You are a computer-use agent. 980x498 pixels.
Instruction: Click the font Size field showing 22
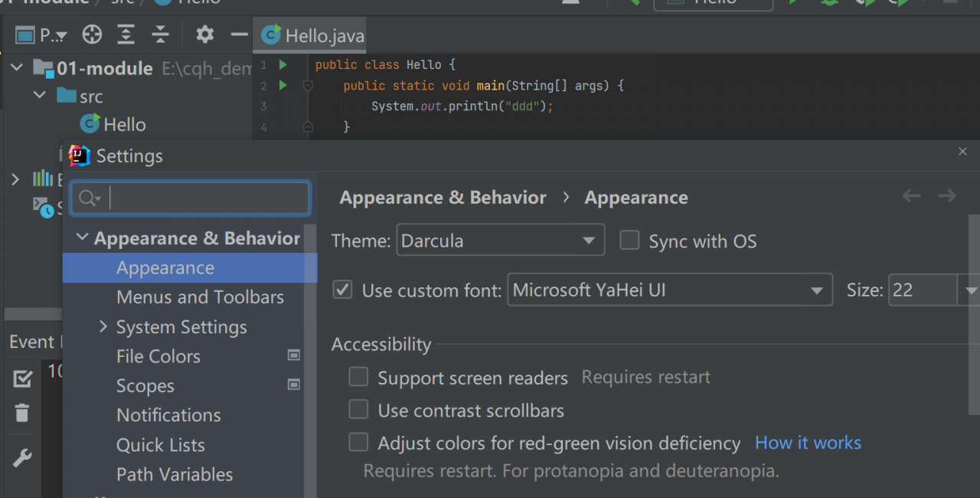923,290
